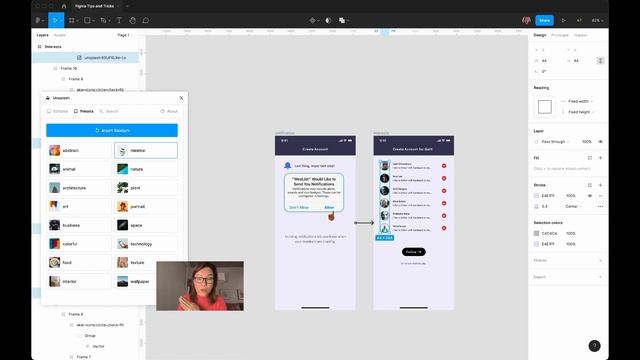Toggle layer visibility eye in Layer section
640x360 pixels.
[x=600, y=142]
